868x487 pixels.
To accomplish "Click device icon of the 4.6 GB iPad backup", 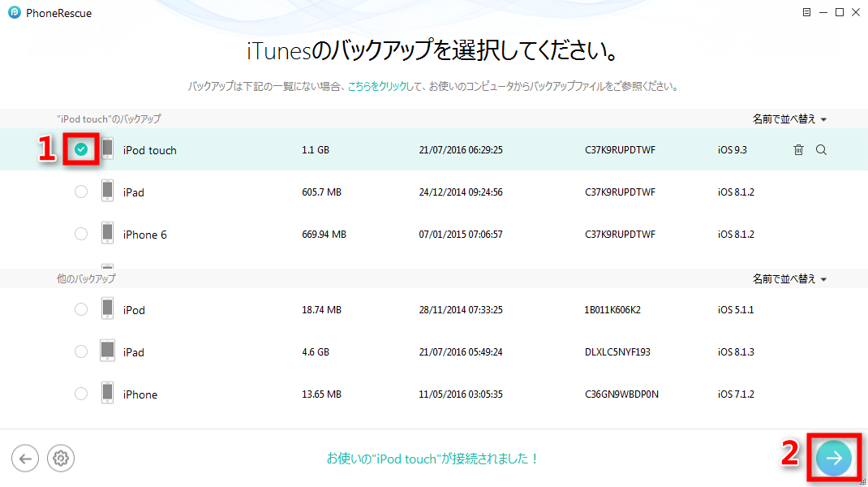I will coord(107,350).
